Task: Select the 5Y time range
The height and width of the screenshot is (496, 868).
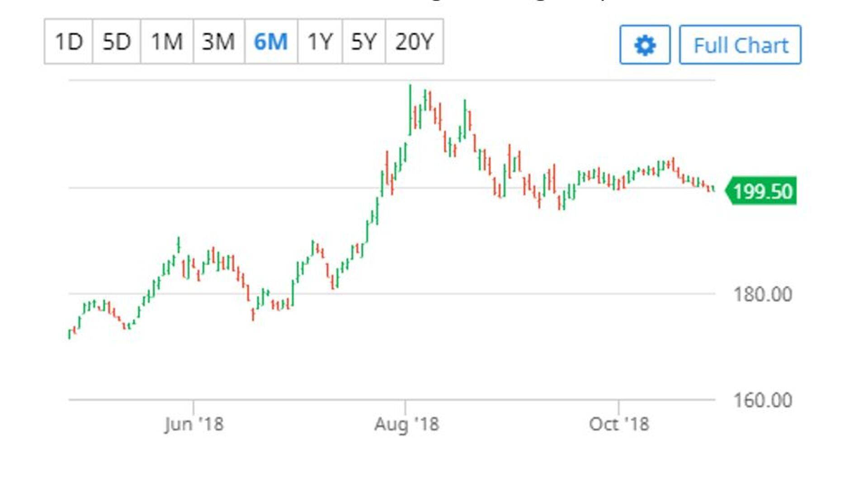Action: 364,42
